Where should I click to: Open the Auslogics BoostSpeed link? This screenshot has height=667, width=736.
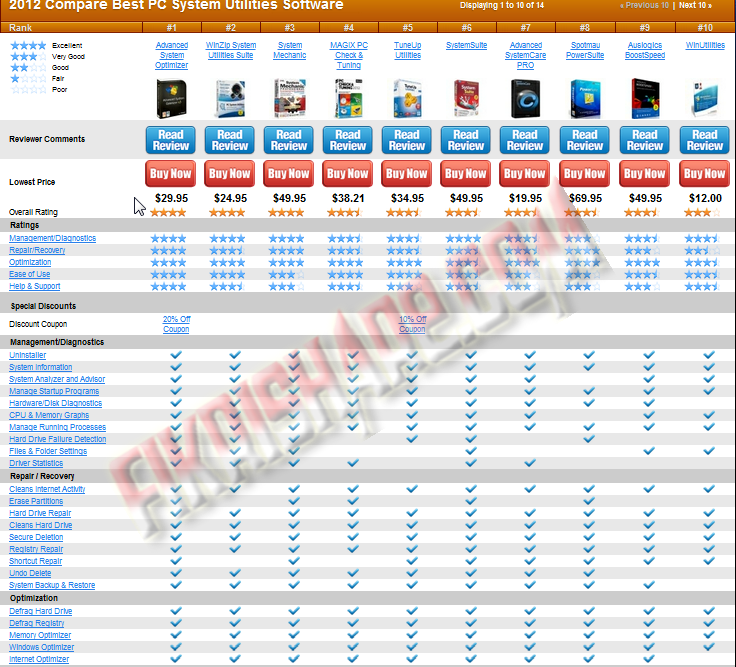[x=645, y=50]
